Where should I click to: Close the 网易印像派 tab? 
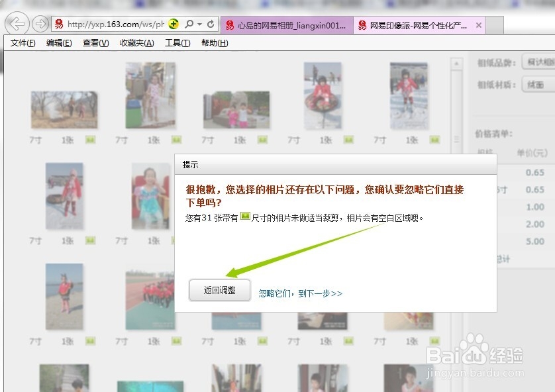pos(479,25)
